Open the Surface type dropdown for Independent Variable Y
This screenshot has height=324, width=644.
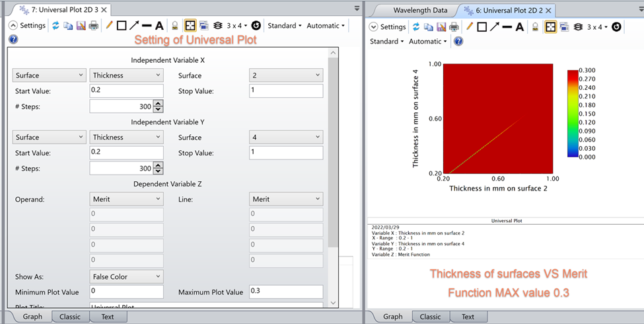point(50,137)
